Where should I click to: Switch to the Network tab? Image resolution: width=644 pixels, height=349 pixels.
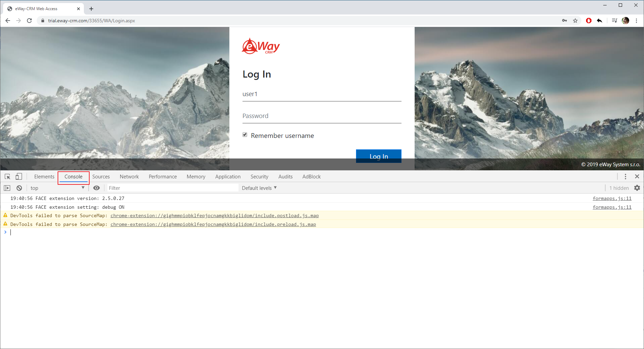tap(129, 176)
